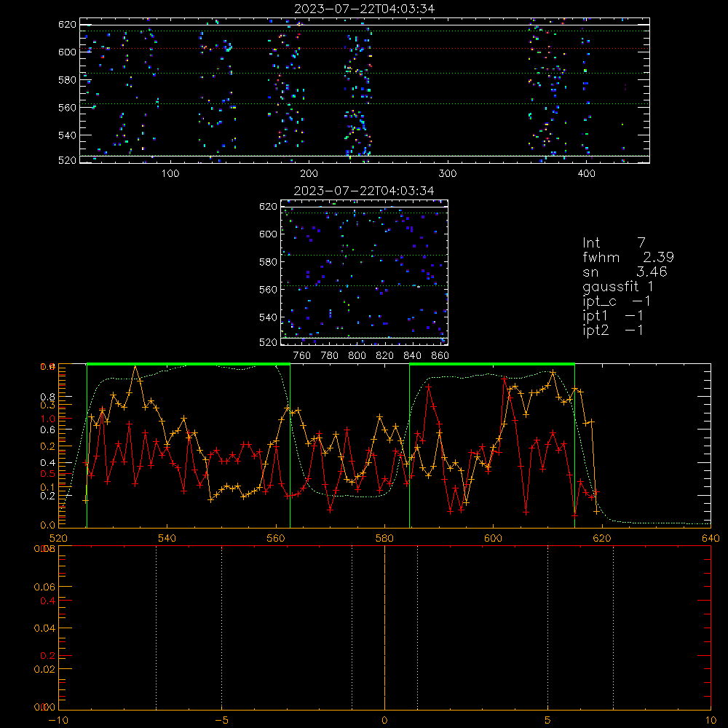Select y-axis label "540" on top plot

pos(67,135)
